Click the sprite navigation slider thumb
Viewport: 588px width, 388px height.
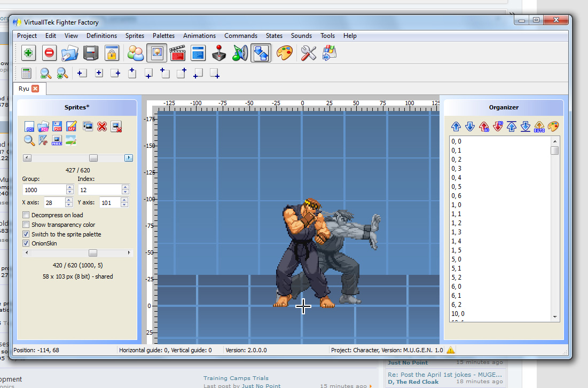(93, 158)
